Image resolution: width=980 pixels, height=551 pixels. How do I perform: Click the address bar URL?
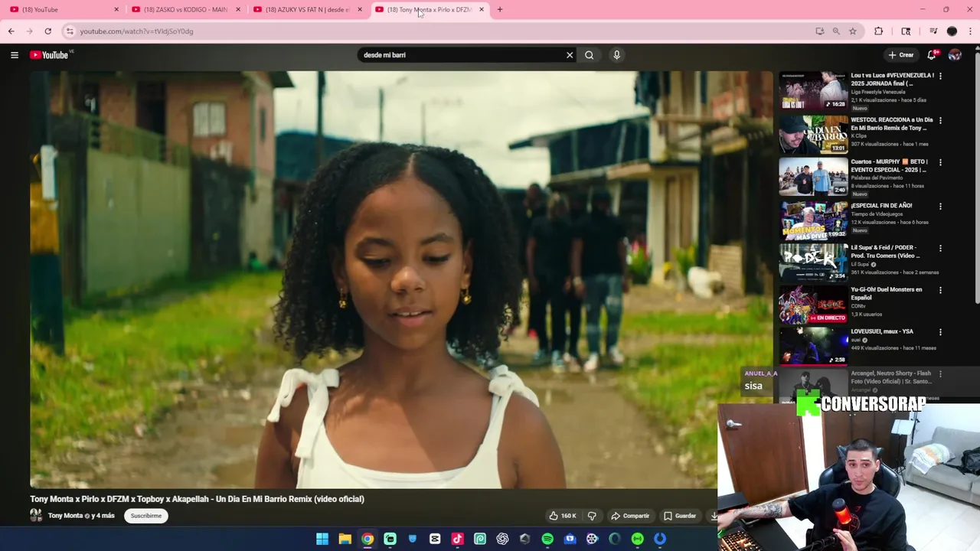136,31
